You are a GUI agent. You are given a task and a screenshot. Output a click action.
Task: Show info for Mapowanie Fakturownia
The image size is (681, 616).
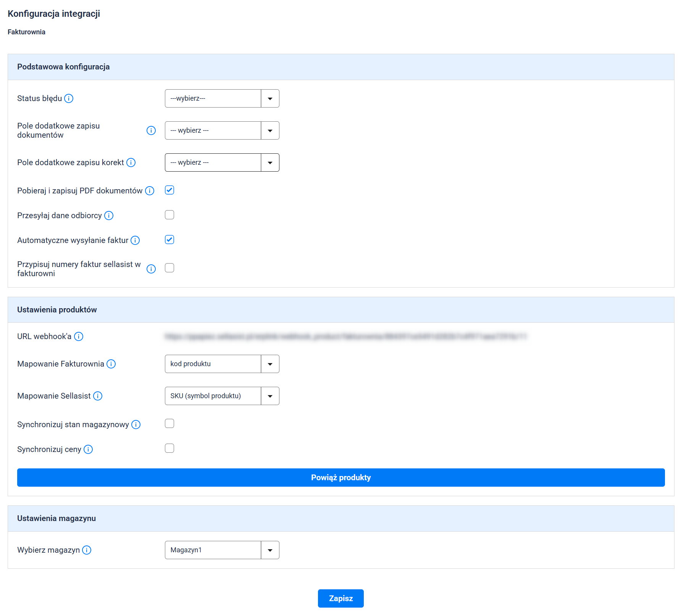(x=111, y=364)
